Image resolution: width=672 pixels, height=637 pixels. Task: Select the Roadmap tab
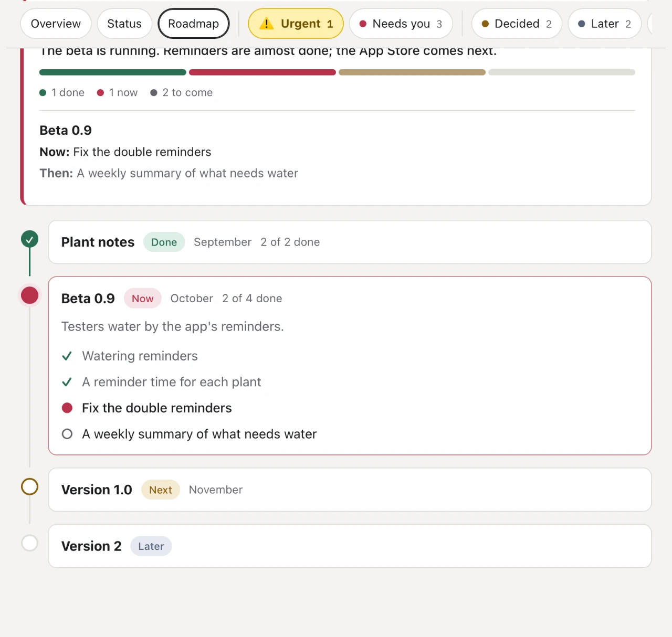pyautogui.click(x=194, y=24)
